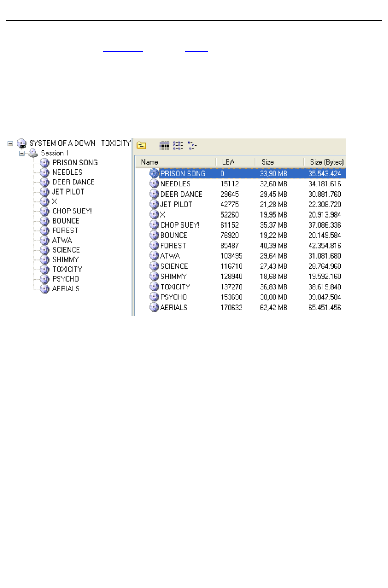Select SHIMMY track in the tree
388x588 pixels.
(65, 259)
